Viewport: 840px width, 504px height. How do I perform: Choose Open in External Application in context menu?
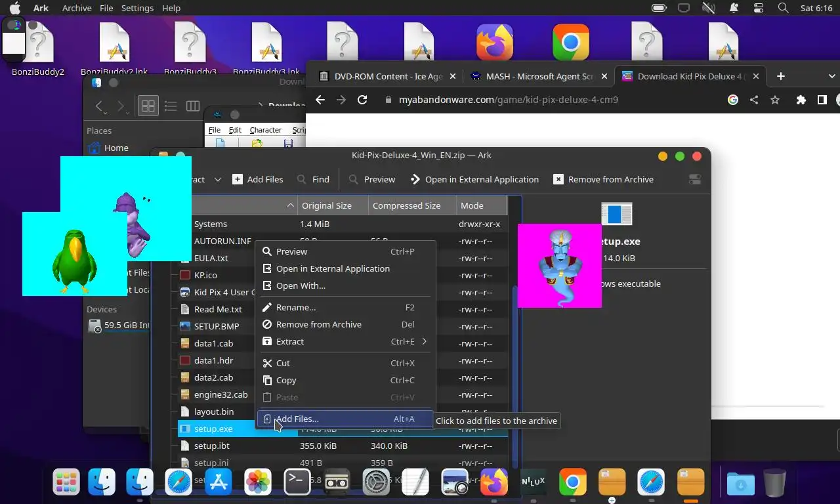point(345,268)
